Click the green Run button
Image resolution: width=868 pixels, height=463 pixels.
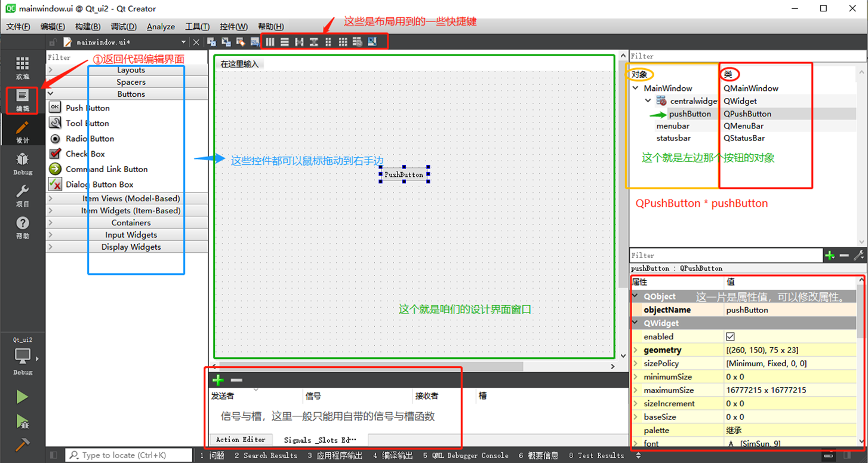tap(22, 397)
